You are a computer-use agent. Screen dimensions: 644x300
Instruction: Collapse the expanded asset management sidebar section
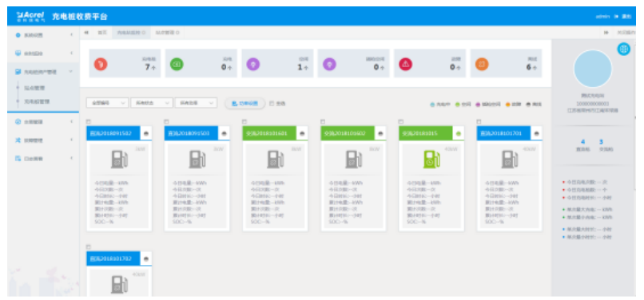[43, 72]
